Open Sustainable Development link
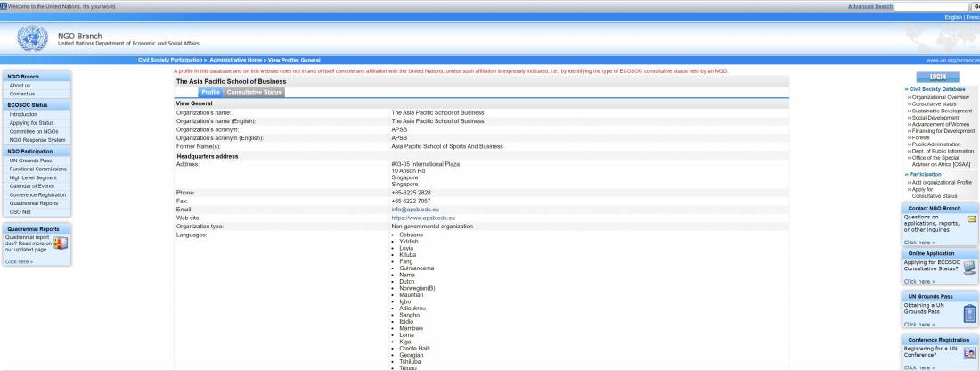This screenshot has width=980, height=371. (942, 111)
